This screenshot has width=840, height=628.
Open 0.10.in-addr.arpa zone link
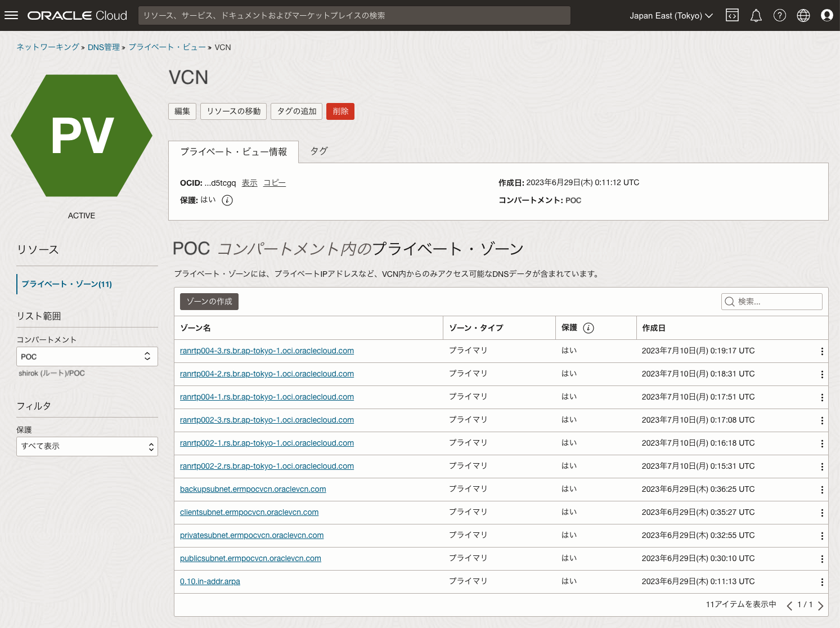pyautogui.click(x=210, y=581)
